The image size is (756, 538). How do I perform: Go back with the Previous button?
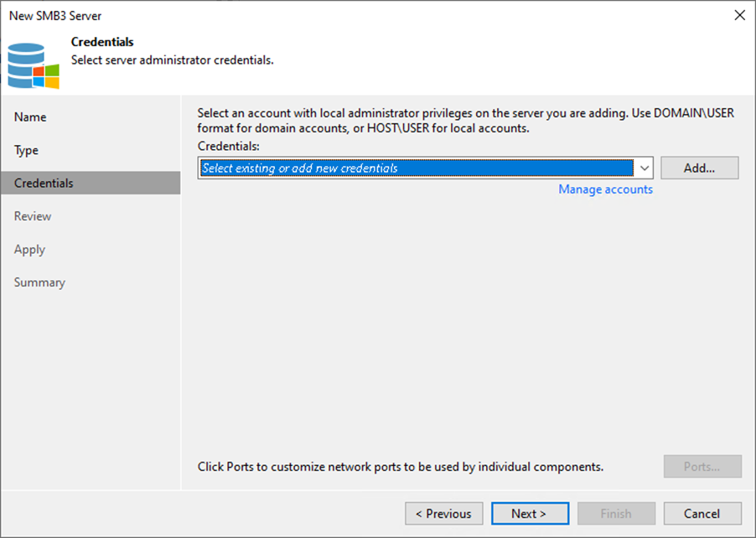[443, 514]
